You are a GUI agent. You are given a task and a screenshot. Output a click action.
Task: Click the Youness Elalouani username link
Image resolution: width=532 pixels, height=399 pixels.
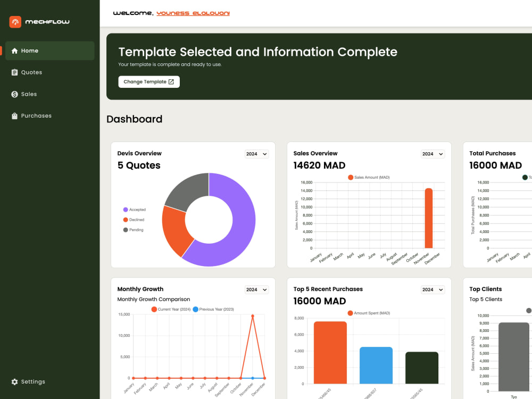pyautogui.click(x=193, y=13)
